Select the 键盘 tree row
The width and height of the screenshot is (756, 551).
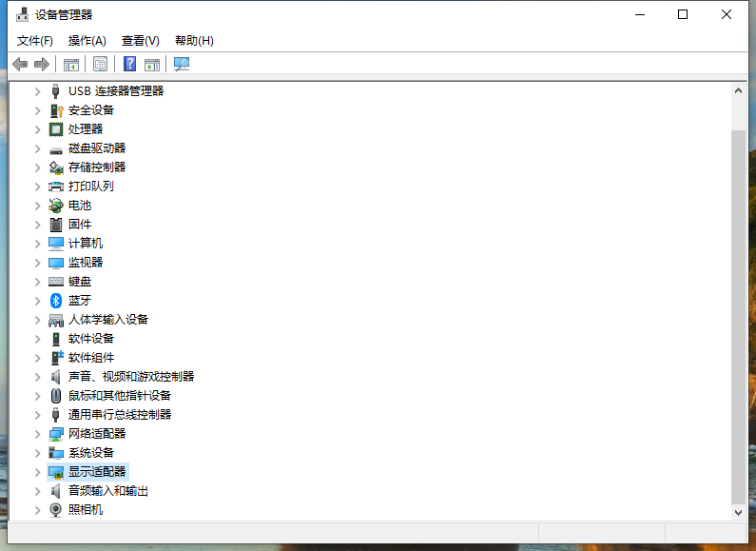tap(80, 282)
